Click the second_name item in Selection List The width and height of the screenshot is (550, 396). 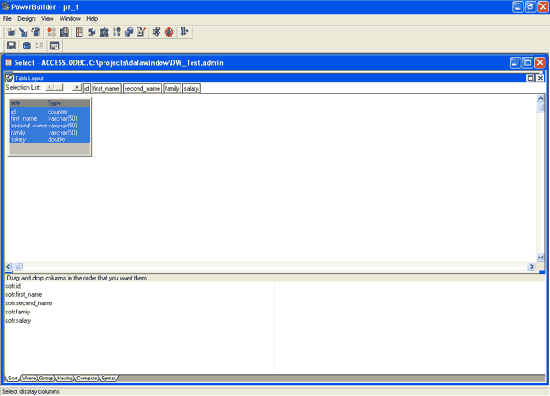coord(142,88)
